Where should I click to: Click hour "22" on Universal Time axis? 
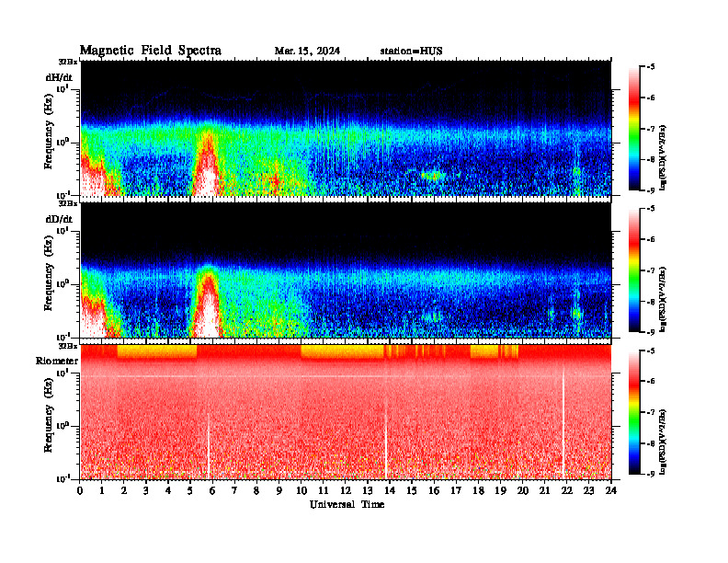566,491
